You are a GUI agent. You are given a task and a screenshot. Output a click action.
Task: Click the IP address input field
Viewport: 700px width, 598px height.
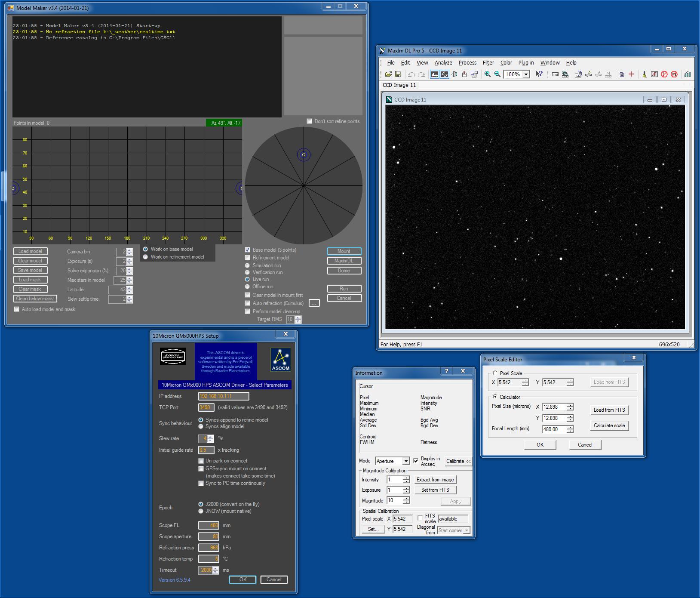coord(224,396)
